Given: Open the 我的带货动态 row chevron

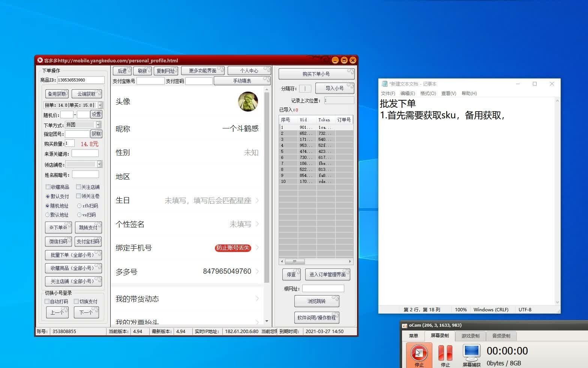Looking at the screenshot, I should [257, 299].
